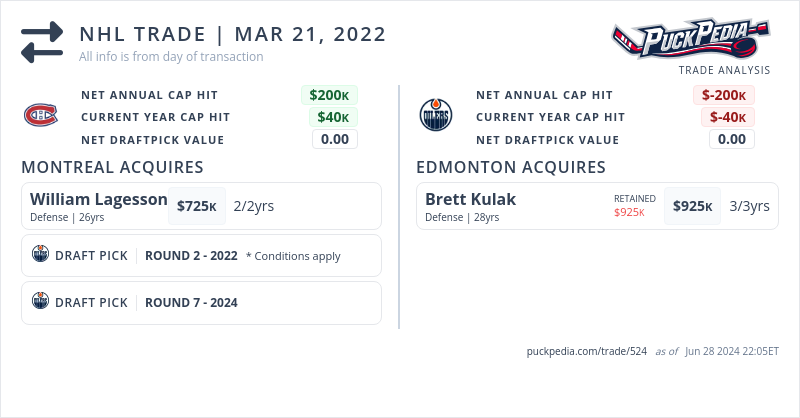Viewport: 800px width, 418px height.
Task: Click Kulak's $925K cap hit badge
Action: [x=692, y=206]
